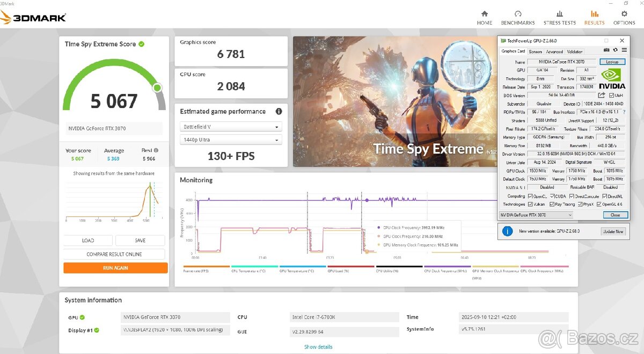Open the GPU selector dropdown in GPU-Z

tap(535, 215)
